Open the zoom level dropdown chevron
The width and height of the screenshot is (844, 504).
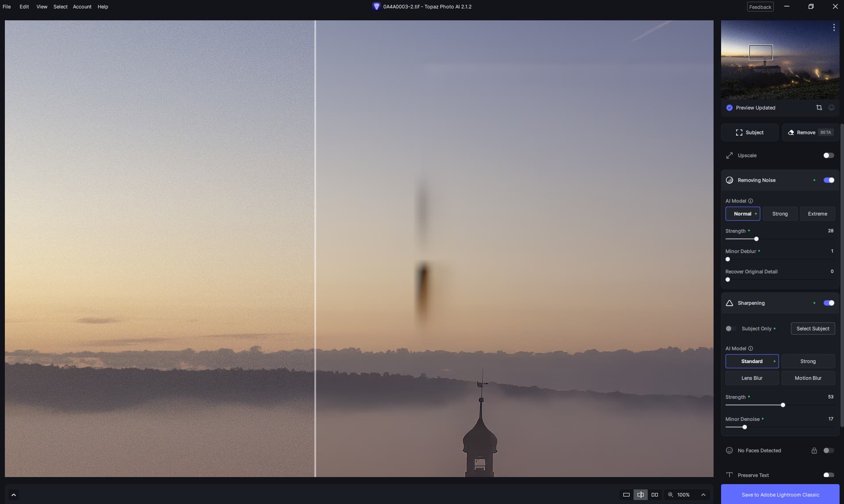click(703, 495)
